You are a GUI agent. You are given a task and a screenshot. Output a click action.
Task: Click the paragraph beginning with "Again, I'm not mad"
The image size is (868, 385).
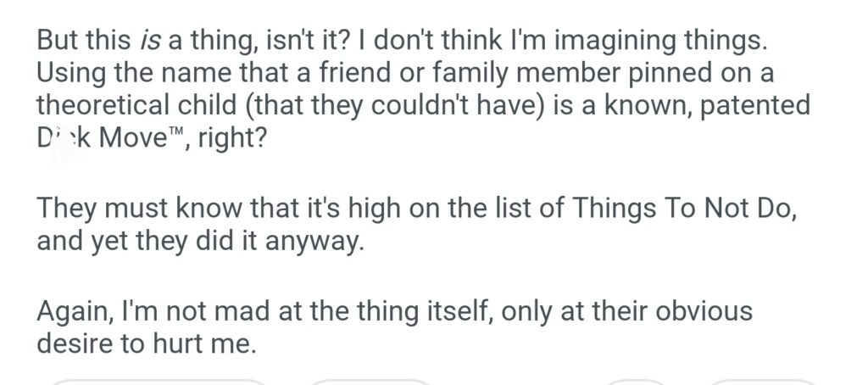point(394,327)
